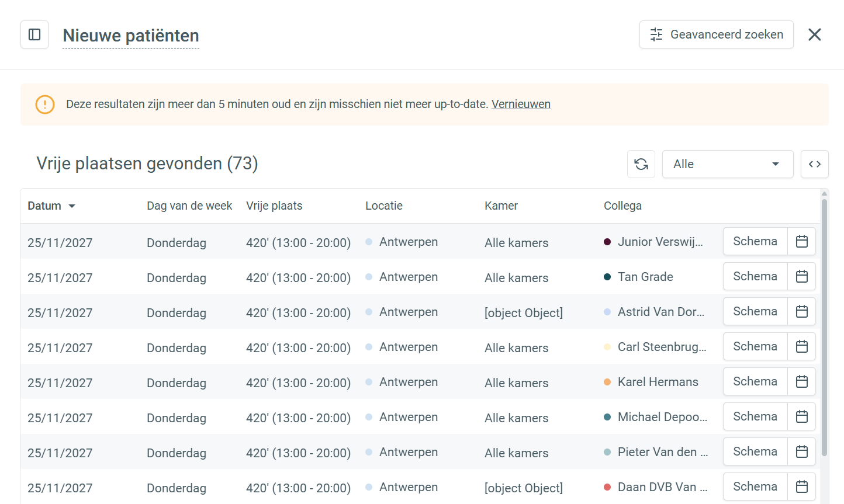Open calendar icon for Astrid Van Dor row
This screenshot has height=504, width=844.
click(802, 311)
